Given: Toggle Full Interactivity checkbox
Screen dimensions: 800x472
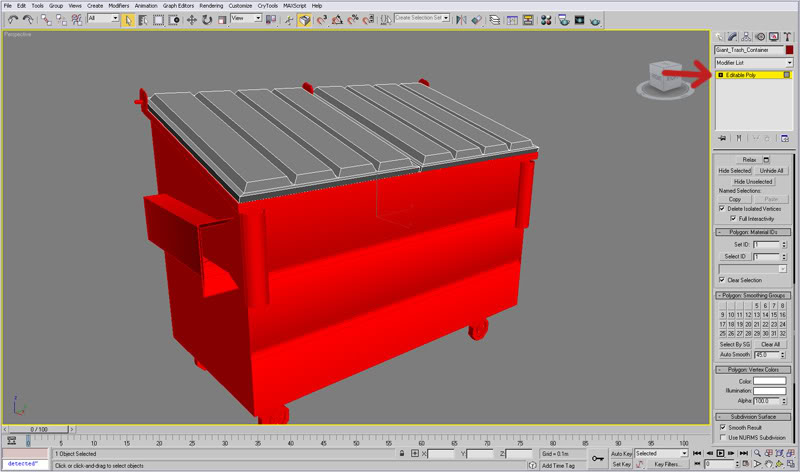Looking at the screenshot, I should [733, 218].
